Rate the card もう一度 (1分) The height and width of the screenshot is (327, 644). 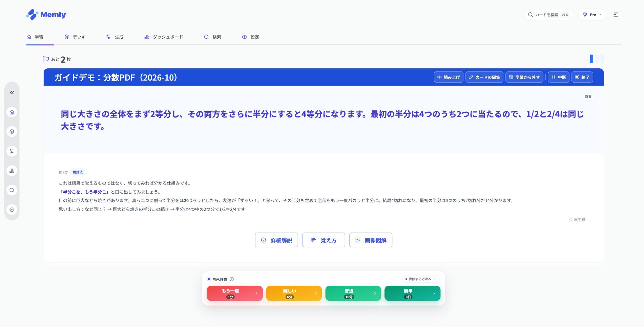235,293
